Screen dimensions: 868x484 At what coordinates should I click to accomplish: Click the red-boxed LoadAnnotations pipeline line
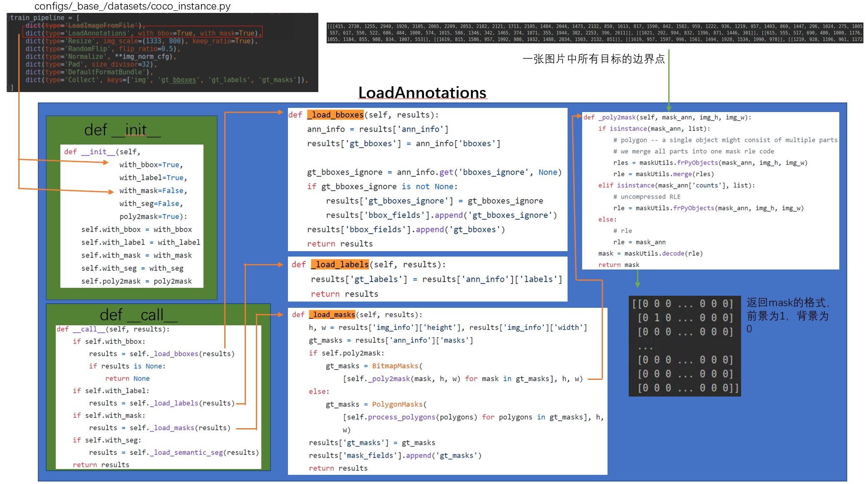pyautogui.click(x=143, y=33)
